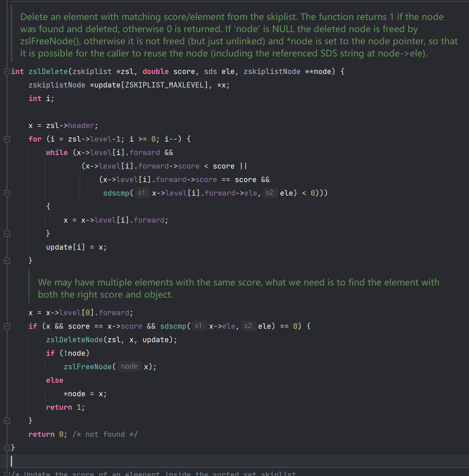Click the zskiplistNode type in function parameters

point(272,72)
